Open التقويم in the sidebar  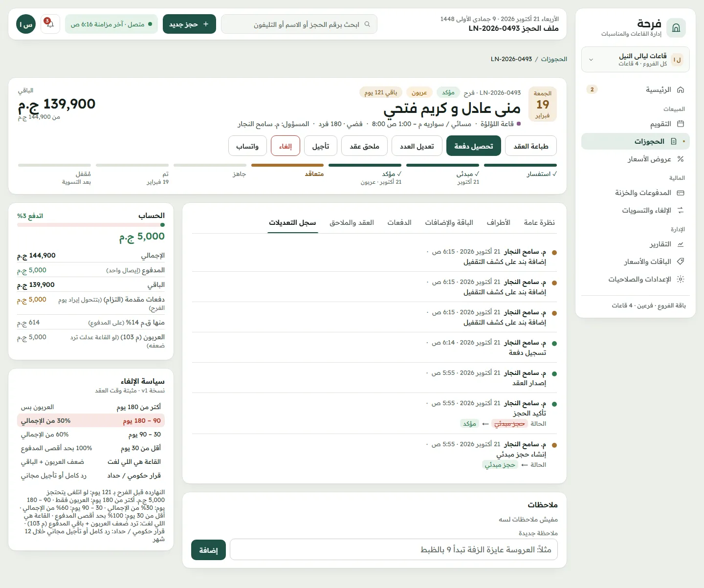(636, 124)
